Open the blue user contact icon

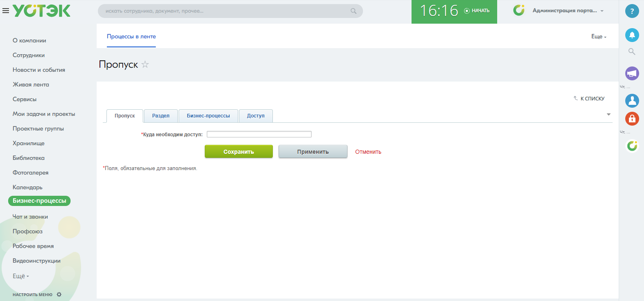tap(632, 100)
